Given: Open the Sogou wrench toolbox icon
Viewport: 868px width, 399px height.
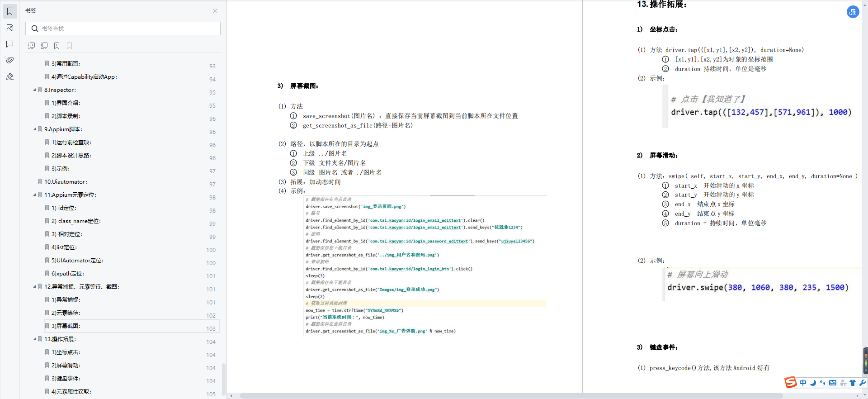Looking at the screenshot, I should pos(862,383).
